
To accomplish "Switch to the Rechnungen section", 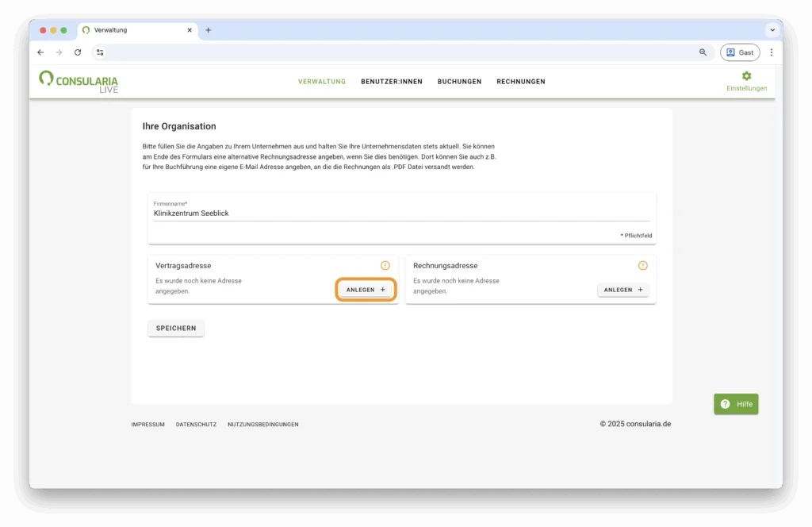I will point(520,82).
